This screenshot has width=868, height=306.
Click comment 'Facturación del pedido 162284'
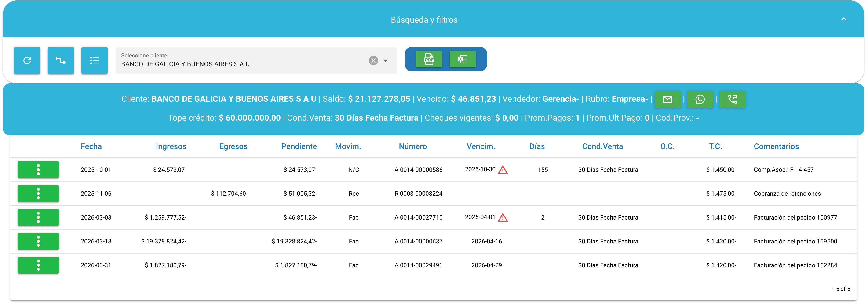795,265
